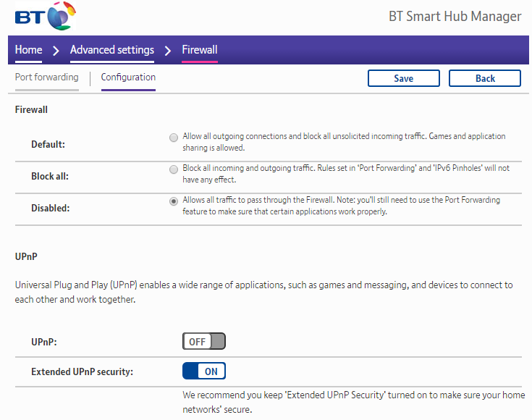
Task: Click the chevron arrow after Advanced settings
Action: point(168,51)
